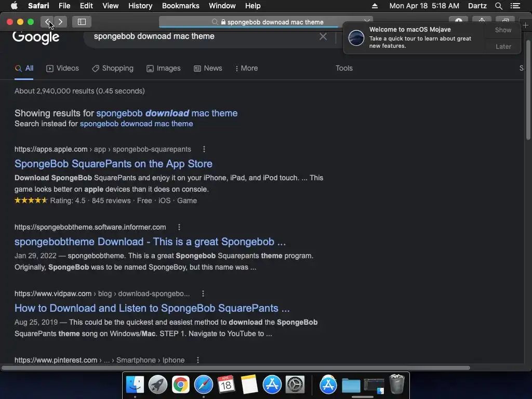The height and width of the screenshot is (399, 532).
Task: Click the macOS Mojave notification icon
Action: pos(356,37)
